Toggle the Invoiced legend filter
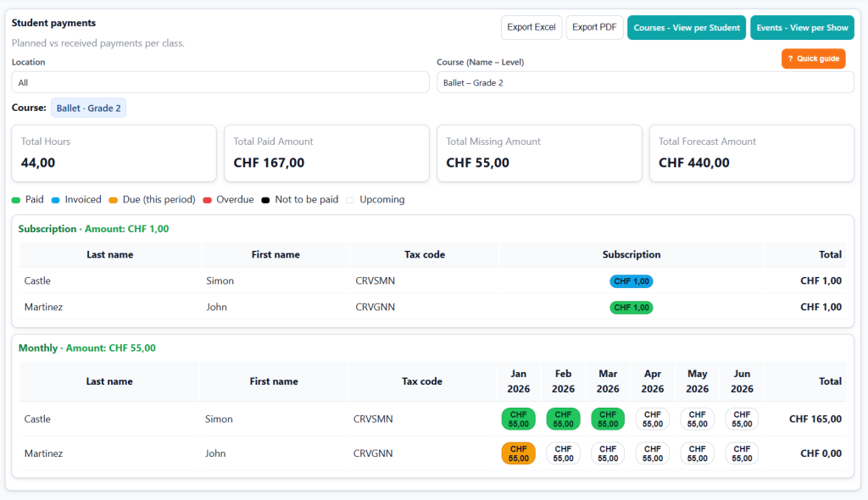This screenshot has height=500, width=868. pos(76,199)
